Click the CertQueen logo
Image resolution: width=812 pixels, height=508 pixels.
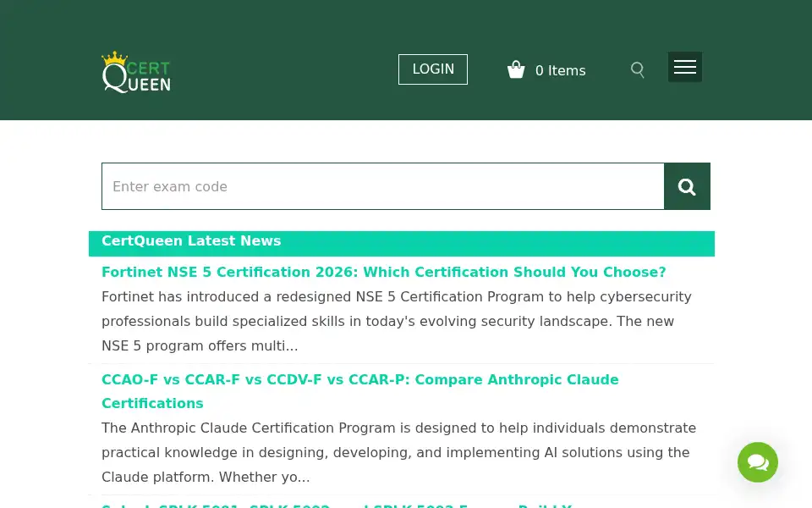pos(136,72)
